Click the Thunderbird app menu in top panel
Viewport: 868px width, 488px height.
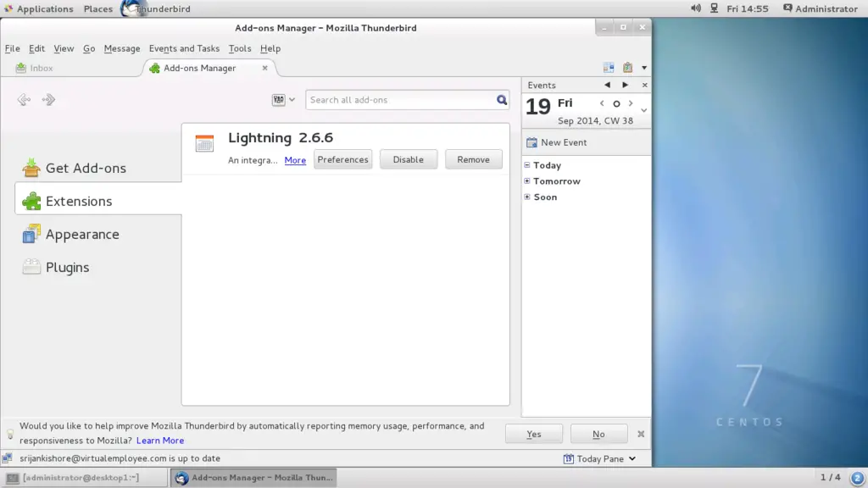[x=157, y=8]
